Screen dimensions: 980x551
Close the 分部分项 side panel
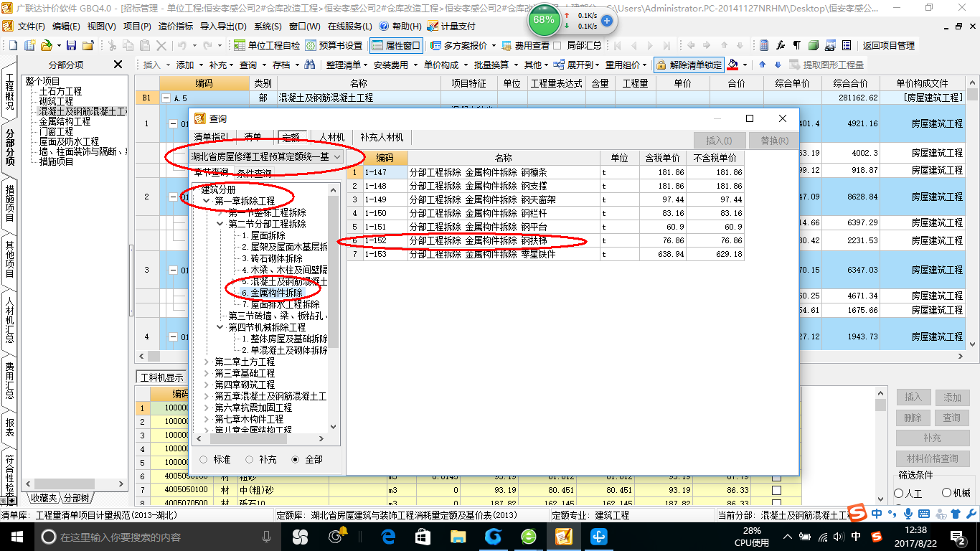coord(118,65)
